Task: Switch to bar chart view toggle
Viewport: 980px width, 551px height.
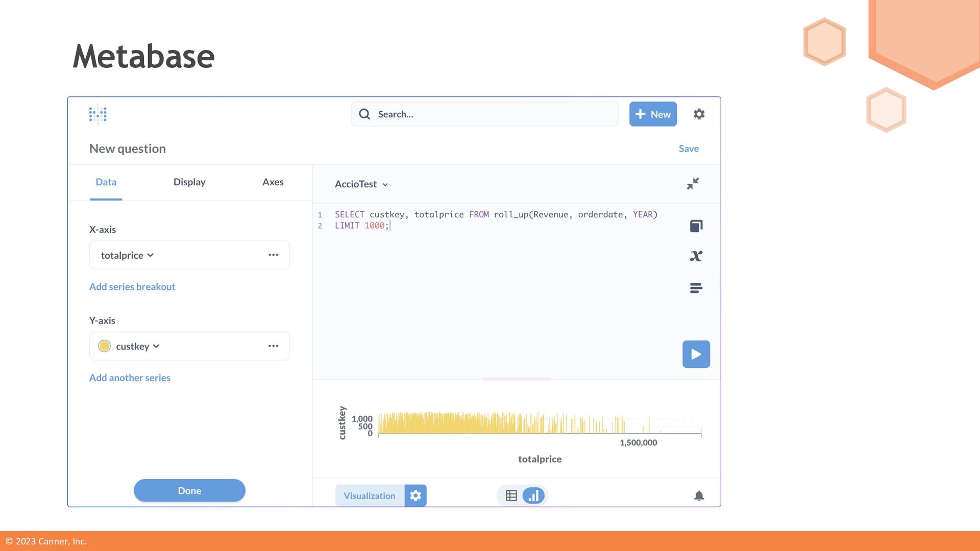Action: [x=533, y=496]
